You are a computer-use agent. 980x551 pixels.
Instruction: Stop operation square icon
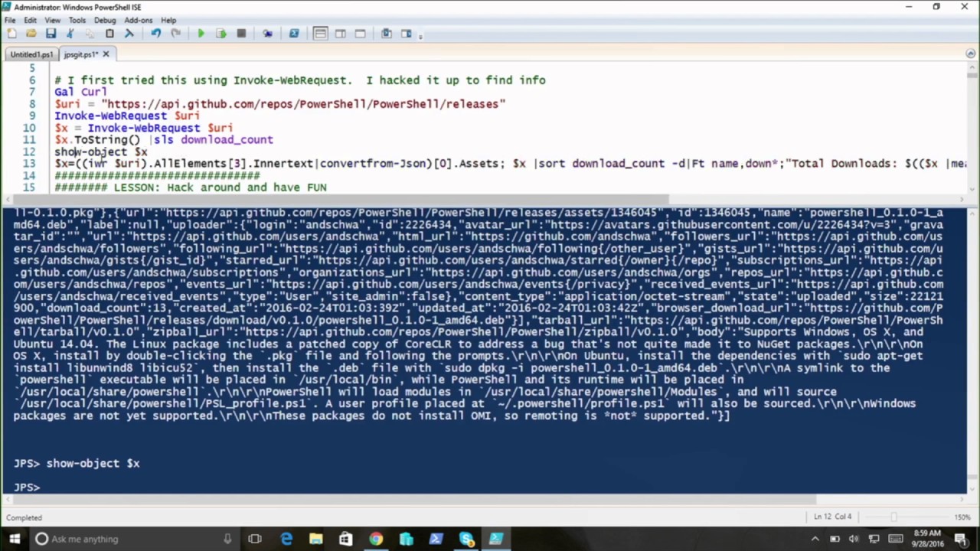pyautogui.click(x=241, y=34)
